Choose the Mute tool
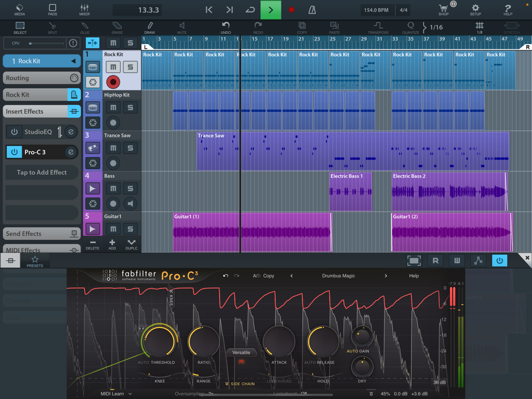The height and width of the screenshot is (399, 532). (x=182, y=28)
